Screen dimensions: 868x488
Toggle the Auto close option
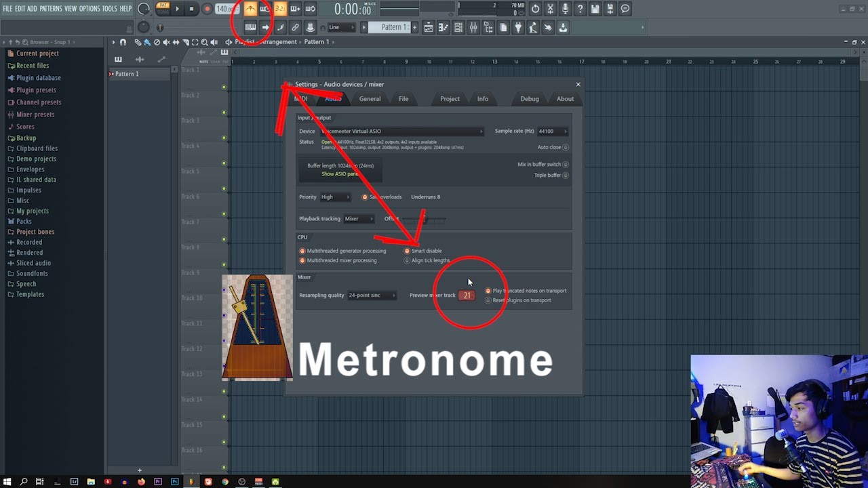pyautogui.click(x=566, y=147)
